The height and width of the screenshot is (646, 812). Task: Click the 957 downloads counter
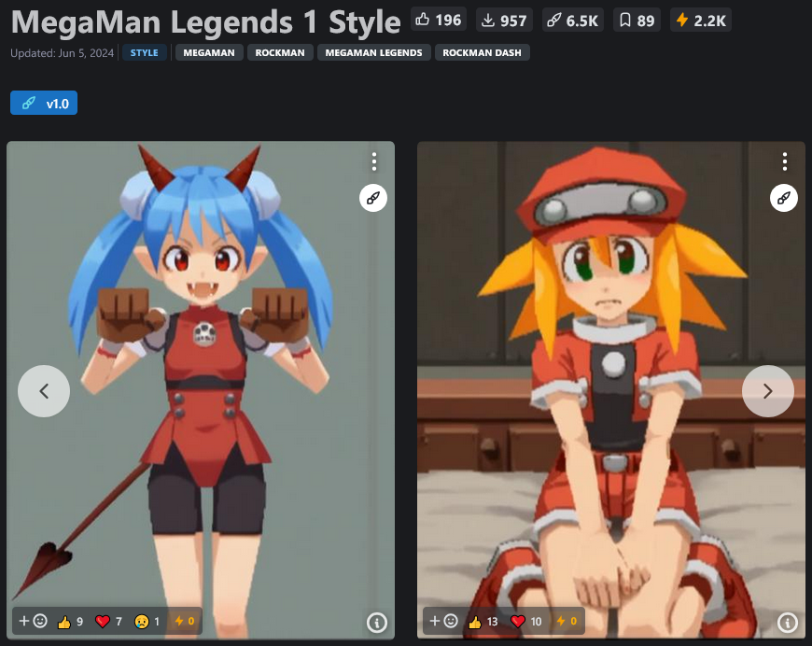504,21
